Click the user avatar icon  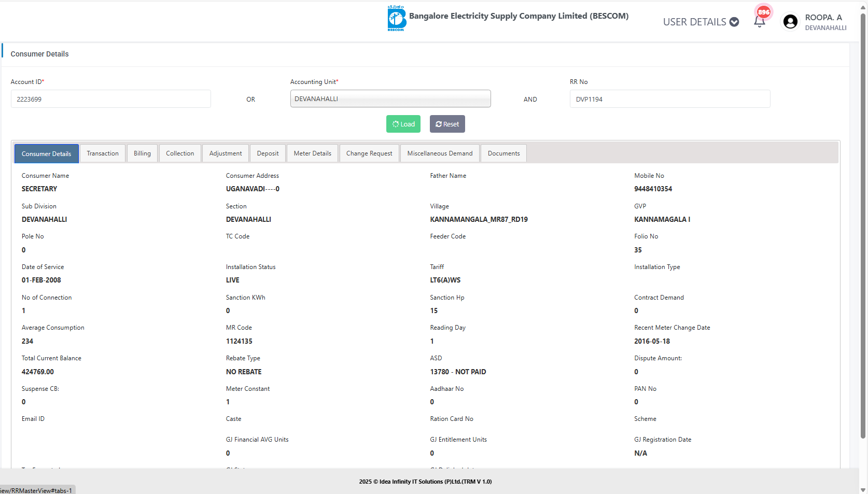790,22
